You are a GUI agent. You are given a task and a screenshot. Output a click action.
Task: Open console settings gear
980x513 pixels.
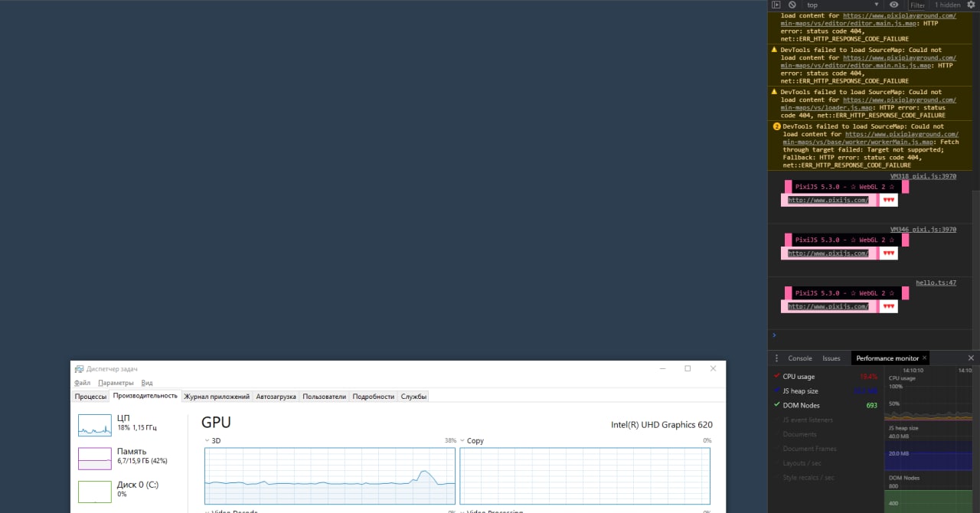coord(971,5)
